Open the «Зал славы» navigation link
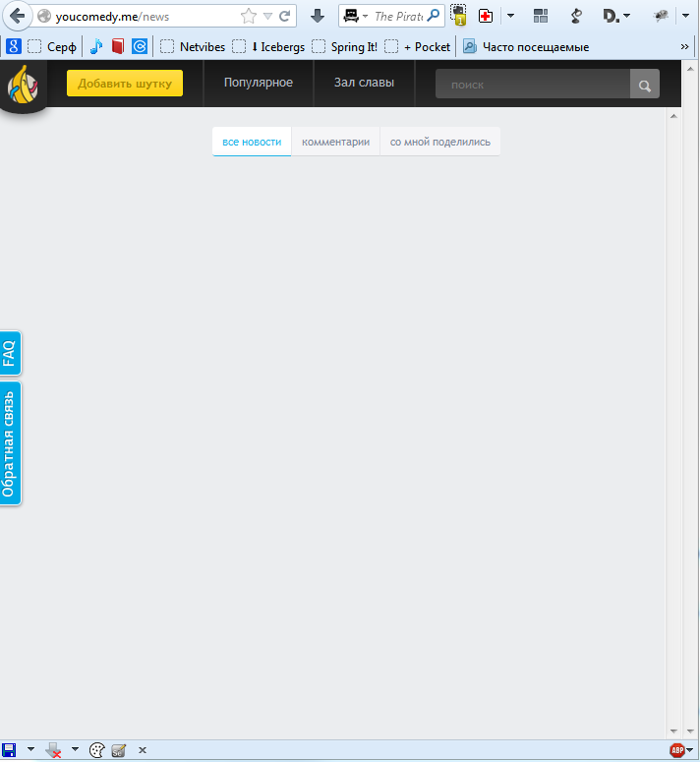 [364, 83]
